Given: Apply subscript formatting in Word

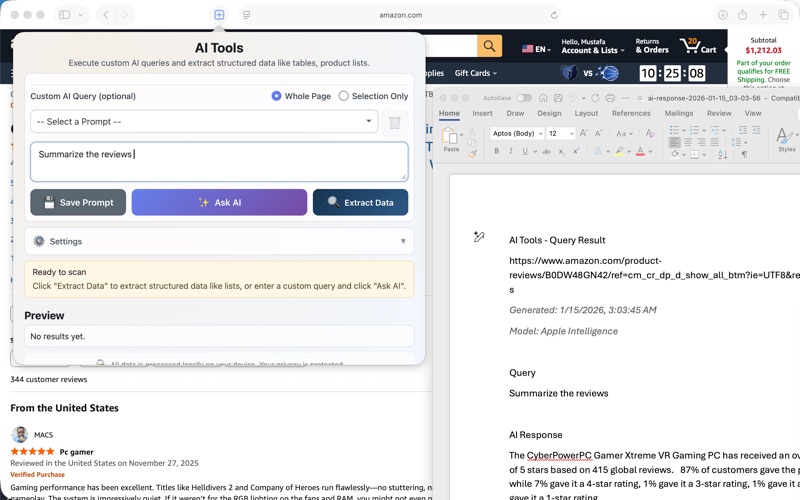Looking at the screenshot, I should (561, 151).
